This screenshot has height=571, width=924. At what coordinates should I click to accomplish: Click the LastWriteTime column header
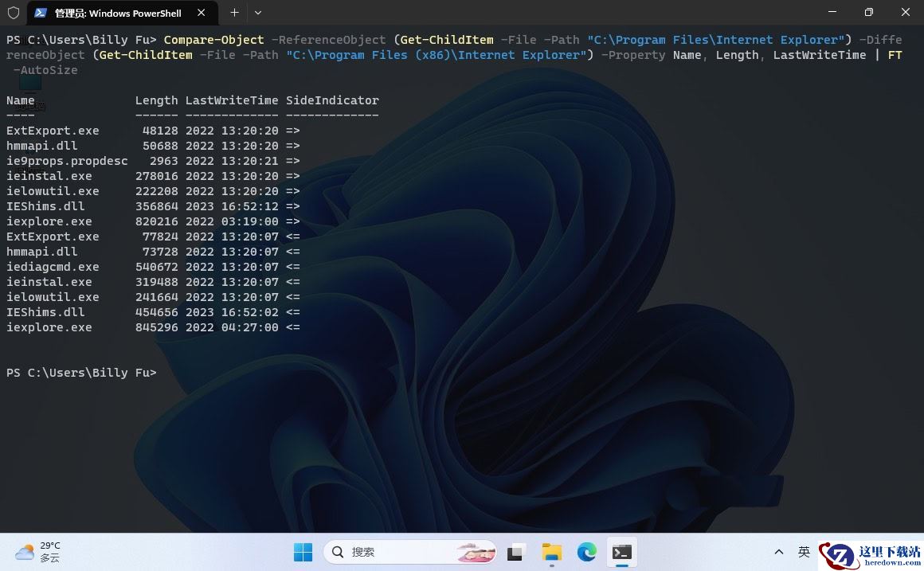[x=232, y=100]
